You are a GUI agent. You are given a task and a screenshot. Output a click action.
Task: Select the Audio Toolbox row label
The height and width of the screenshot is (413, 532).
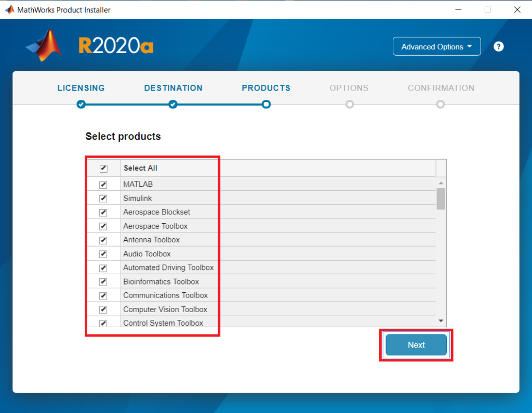coord(147,254)
